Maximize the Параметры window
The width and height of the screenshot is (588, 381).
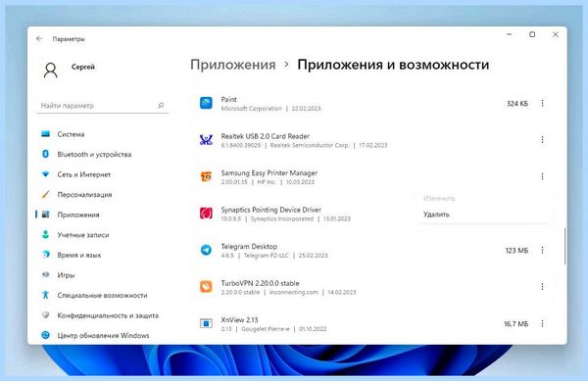tap(532, 34)
